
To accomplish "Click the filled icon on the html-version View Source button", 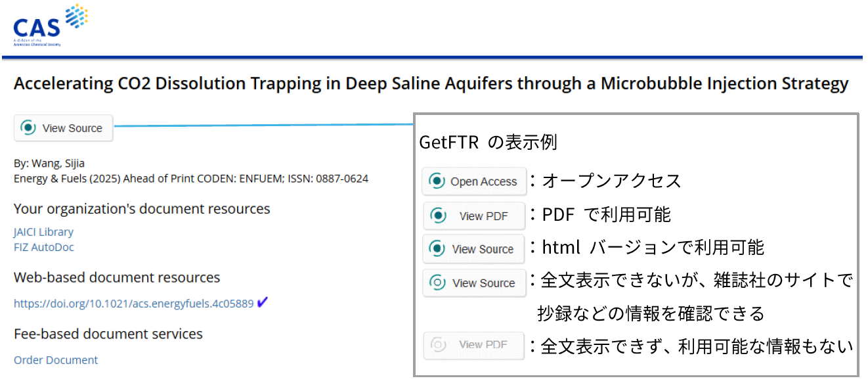I will [437, 249].
